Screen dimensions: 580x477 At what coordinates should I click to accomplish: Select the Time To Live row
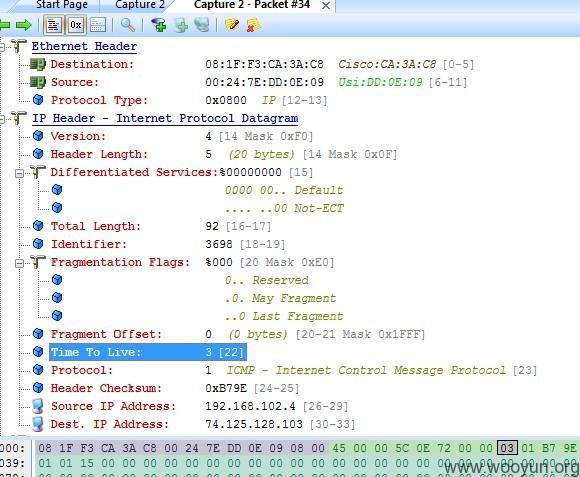pos(148,352)
